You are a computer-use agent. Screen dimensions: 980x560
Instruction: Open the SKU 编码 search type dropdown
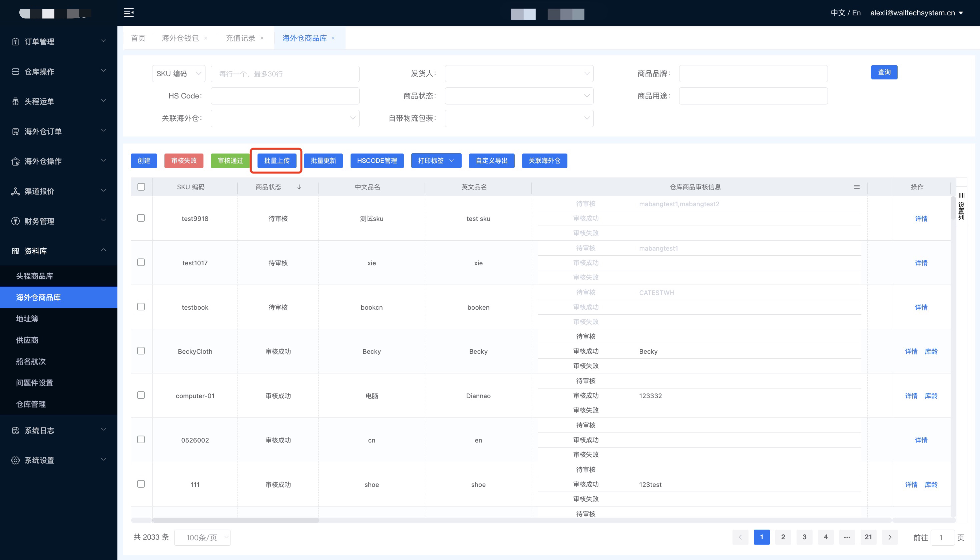tap(179, 73)
